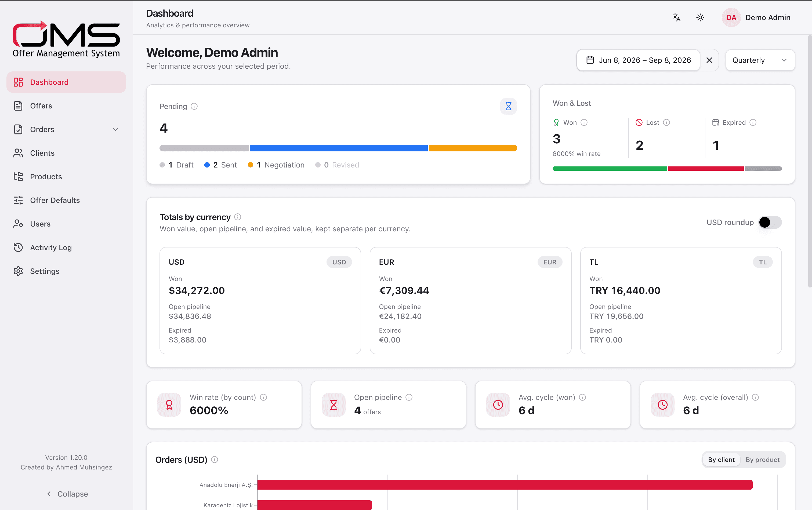Open the language translation icon
The width and height of the screenshot is (812, 510).
pyautogui.click(x=676, y=17)
